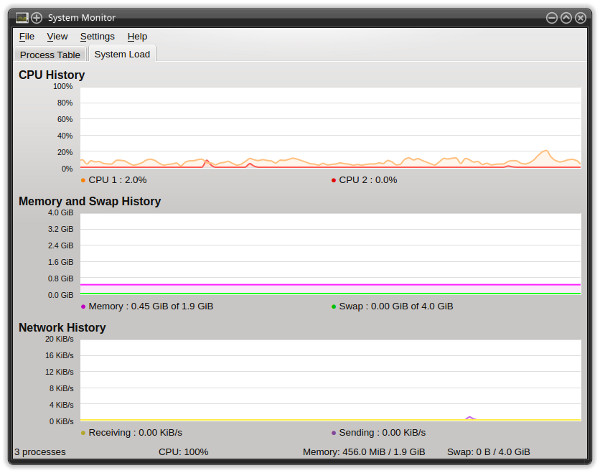Screen dimensions: 600x473
Task: Click the red CPU 2 legend dot
Action: (x=334, y=180)
